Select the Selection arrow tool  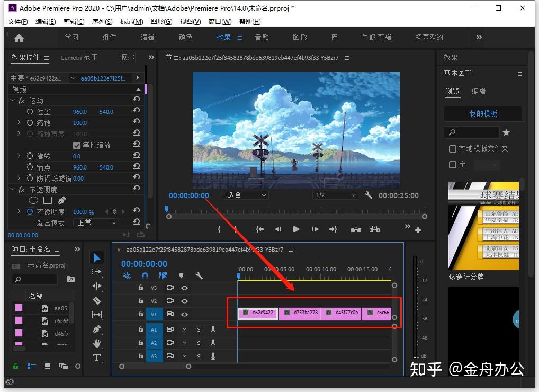click(97, 257)
